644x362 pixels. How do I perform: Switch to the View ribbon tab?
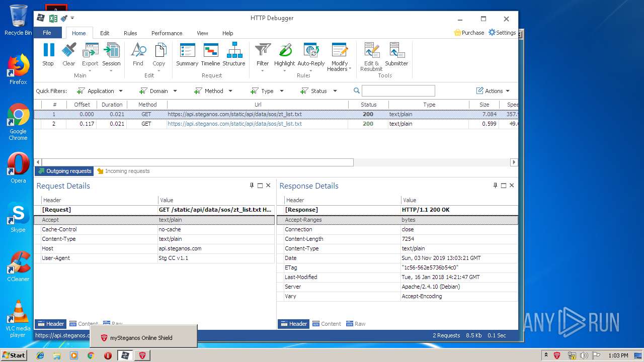[202, 33]
